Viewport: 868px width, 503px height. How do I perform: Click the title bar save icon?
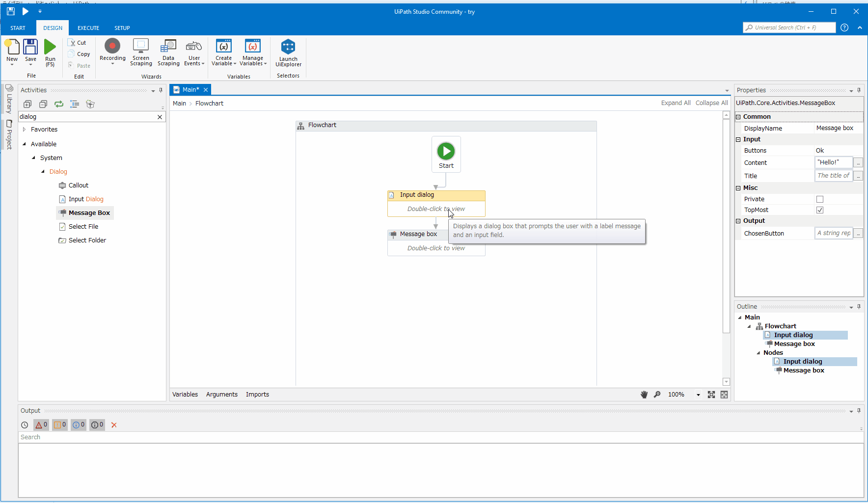pyautogui.click(x=10, y=11)
